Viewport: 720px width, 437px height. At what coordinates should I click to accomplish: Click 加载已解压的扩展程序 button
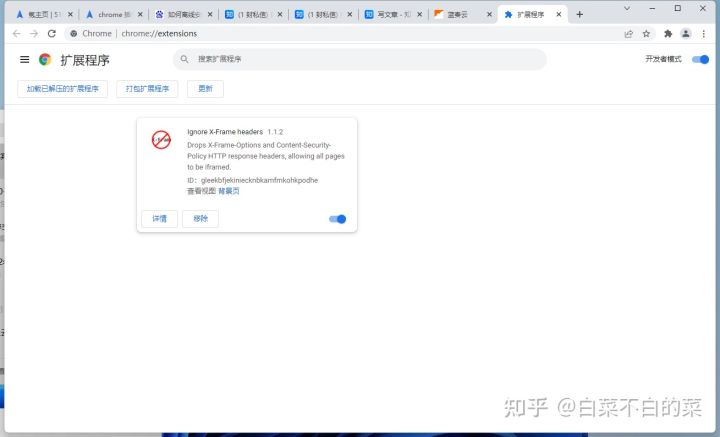(62, 89)
